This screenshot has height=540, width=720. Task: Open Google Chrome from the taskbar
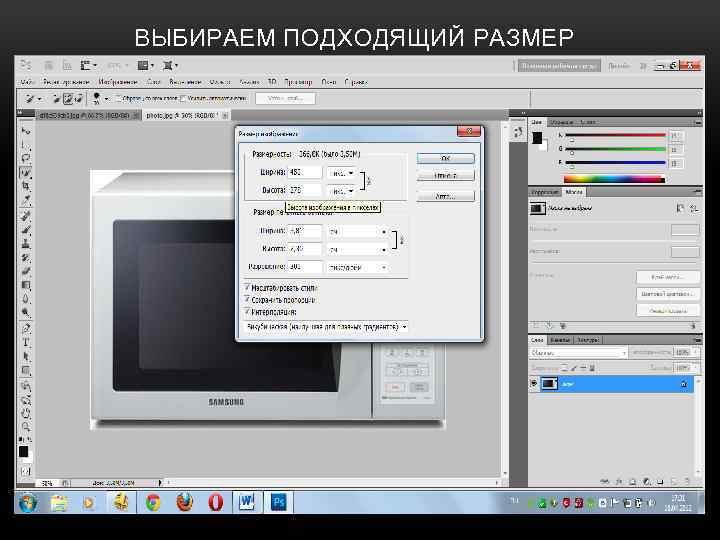[x=153, y=502]
